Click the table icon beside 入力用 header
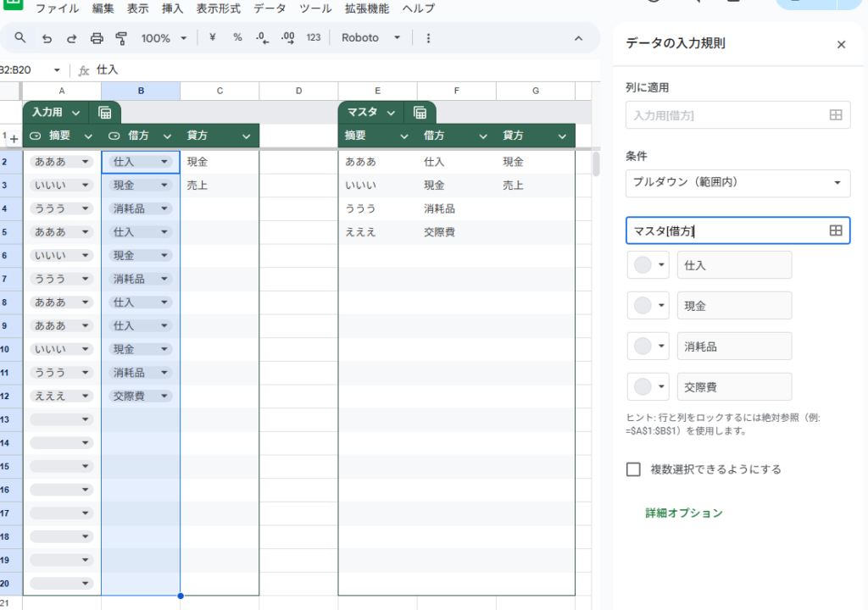This screenshot has height=610, width=868. 105,113
